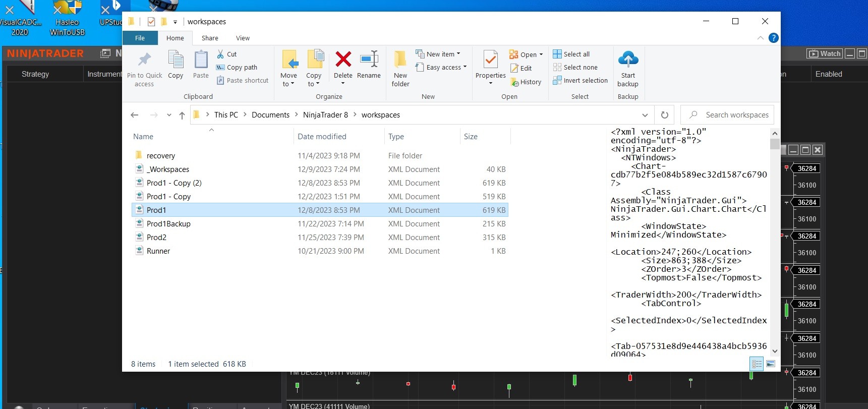Navigate to NinjaTrader 8 breadcrumb
Viewport: 868px width, 409px height.
pos(325,115)
